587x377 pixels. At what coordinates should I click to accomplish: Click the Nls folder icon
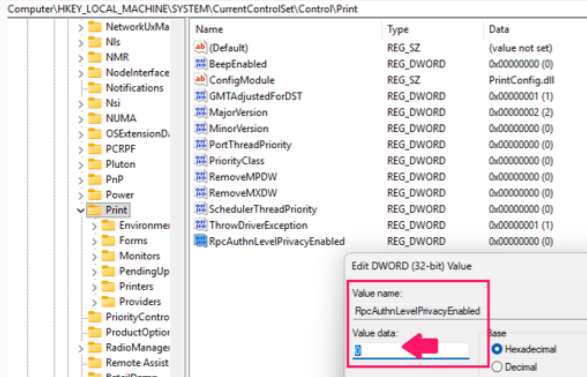pos(95,42)
